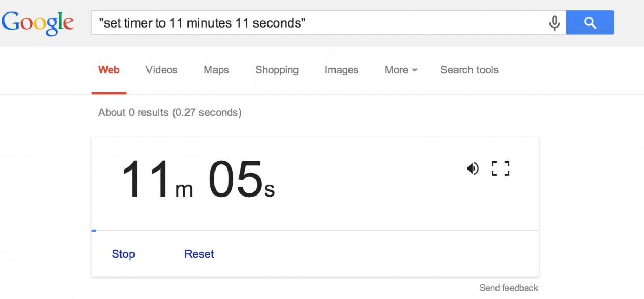The image size is (644, 299).
Task: Open the Shopping tab
Action: tap(277, 70)
